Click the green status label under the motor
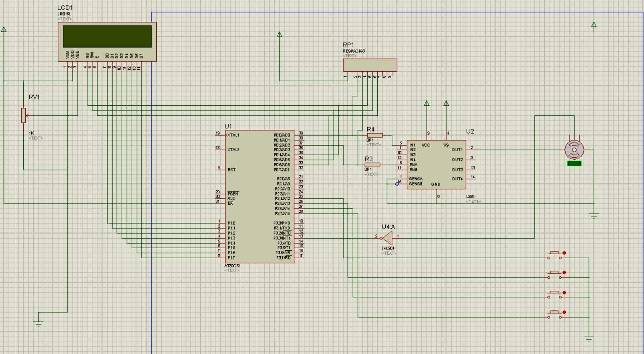The image size is (644, 354). tap(574, 163)
